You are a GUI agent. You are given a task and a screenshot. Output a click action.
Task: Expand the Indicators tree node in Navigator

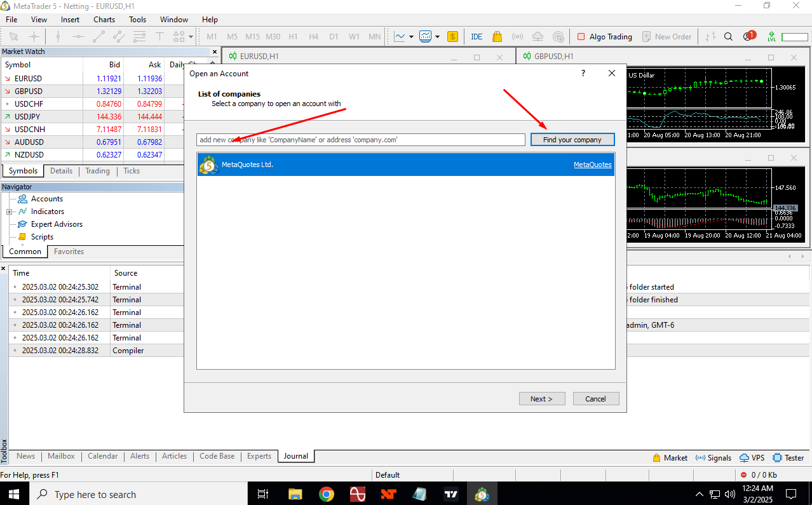pos(10,212)
